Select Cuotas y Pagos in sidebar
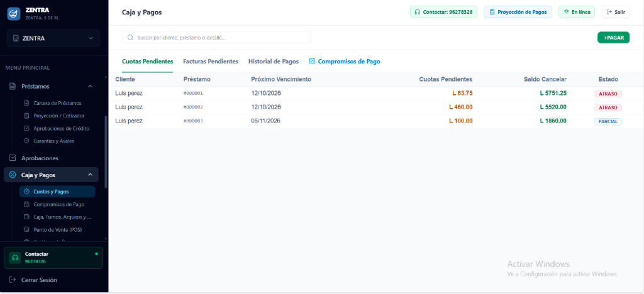 pos(57,192)
